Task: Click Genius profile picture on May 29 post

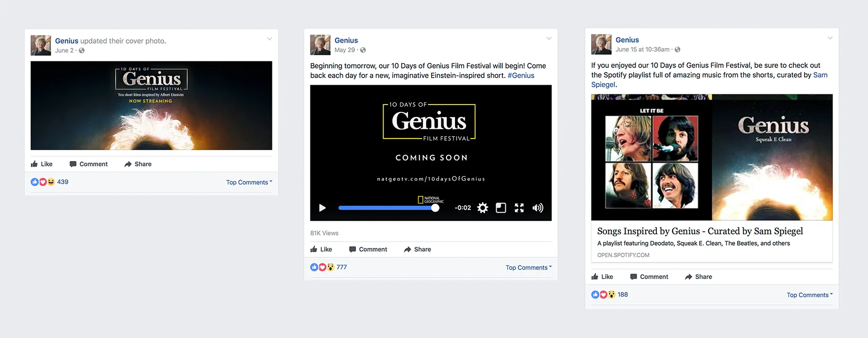Action: (320, 45)
